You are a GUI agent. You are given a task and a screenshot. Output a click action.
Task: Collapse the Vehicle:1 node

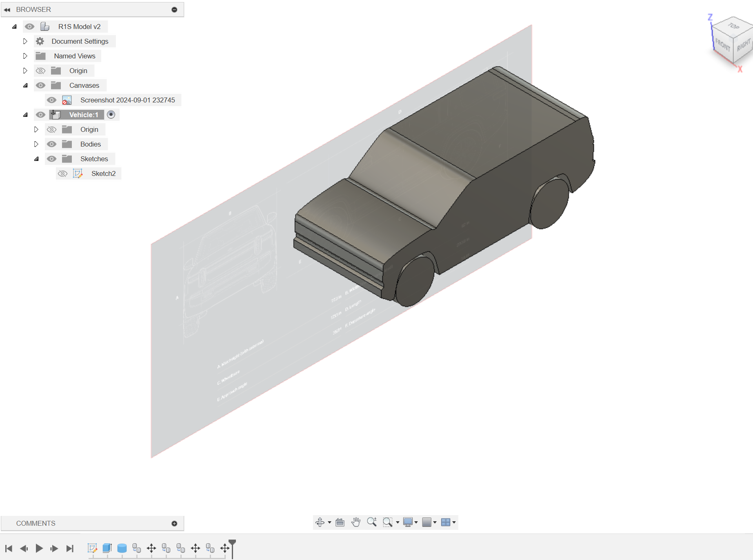pyautogui.click(x=25, y=115)
